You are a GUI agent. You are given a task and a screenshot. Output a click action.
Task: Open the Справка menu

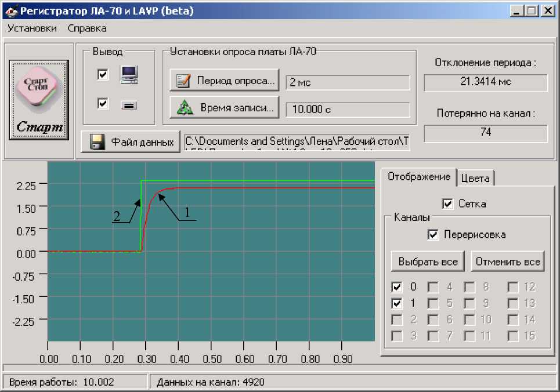[x=87, y=28]
